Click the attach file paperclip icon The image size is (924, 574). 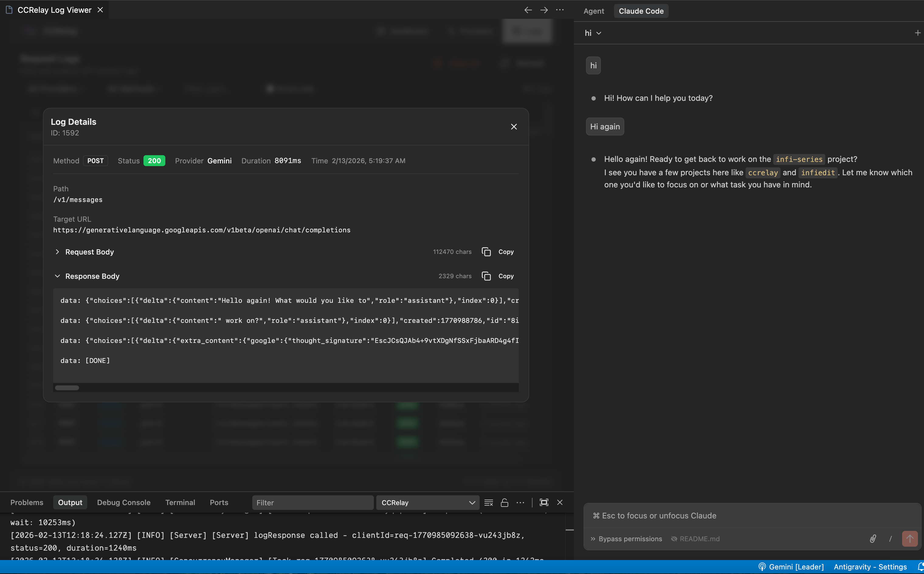(x=873, y=539)
